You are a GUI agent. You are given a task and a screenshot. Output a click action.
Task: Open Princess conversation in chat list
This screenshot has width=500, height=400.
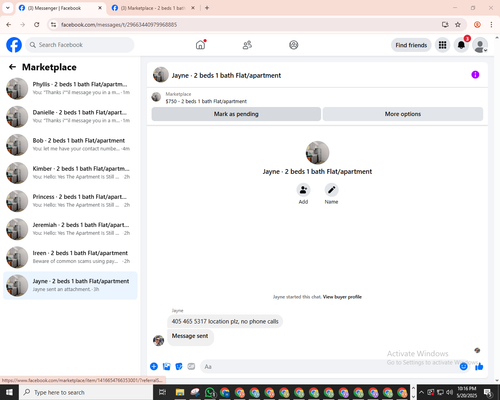tap(70, 201)
